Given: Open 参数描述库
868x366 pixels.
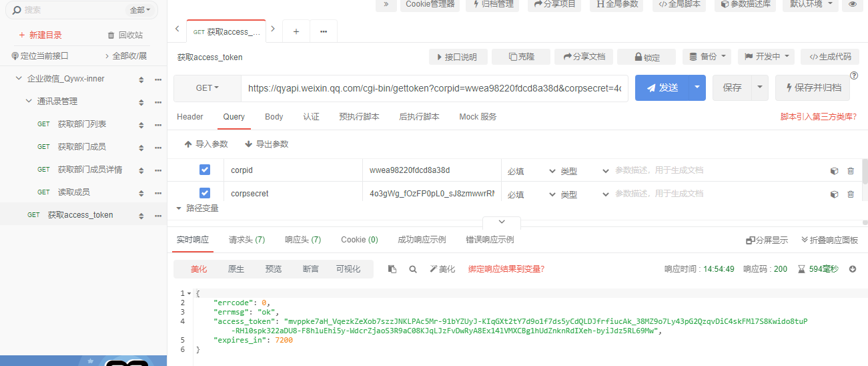Looking at the screenshot, I should coord(746,4).
